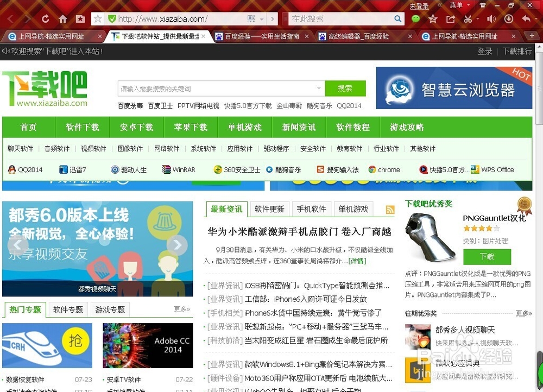
Task: Subscribe via the orange RSS icon
Action: tap(390, 209)
